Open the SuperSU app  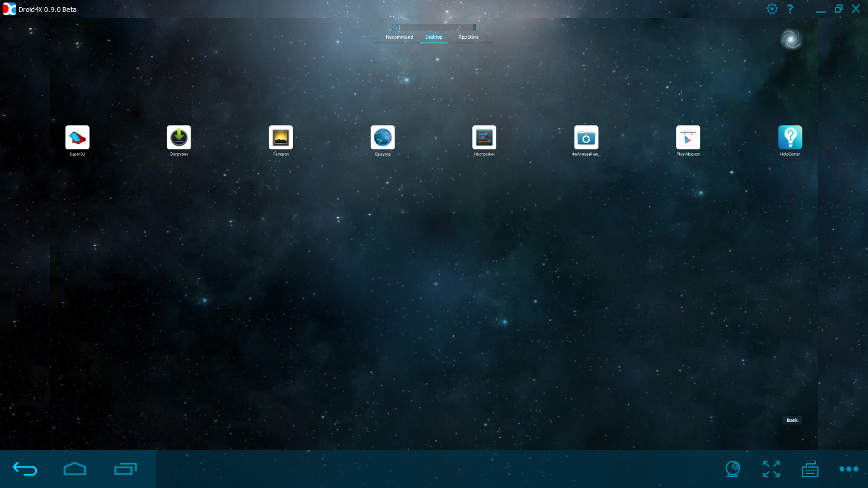pos(78,137)
